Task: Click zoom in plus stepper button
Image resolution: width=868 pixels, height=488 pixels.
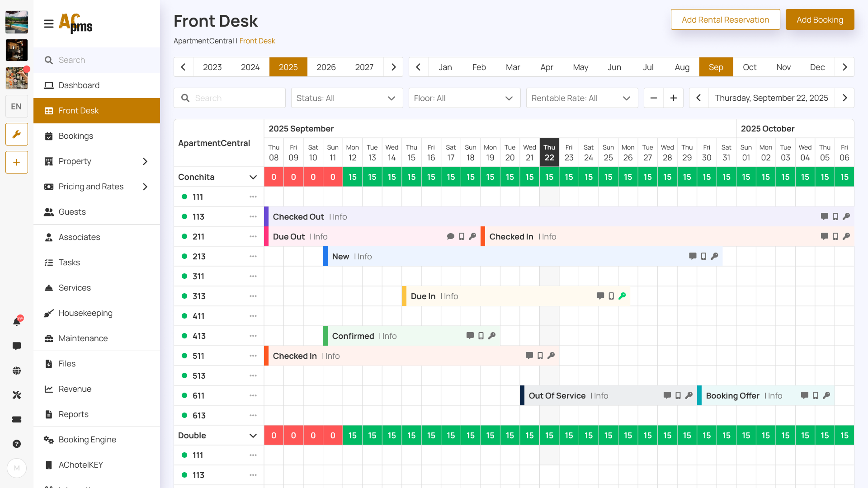Action: [674, 98]
